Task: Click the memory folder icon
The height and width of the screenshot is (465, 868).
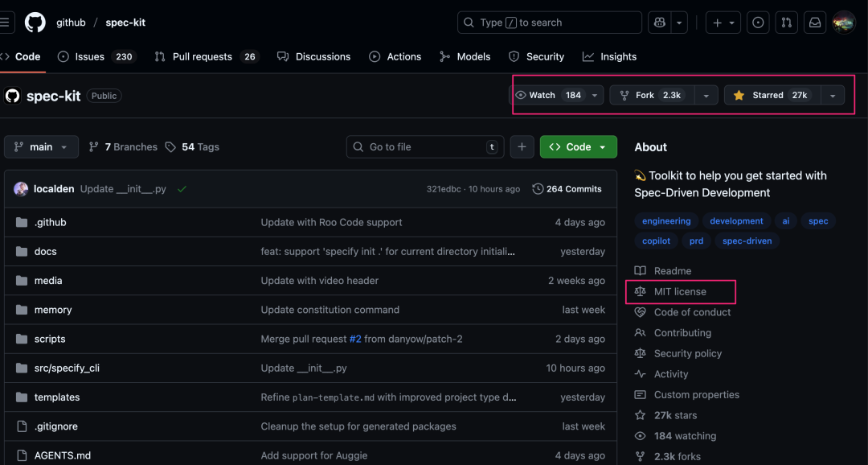Action: [22, 310]
